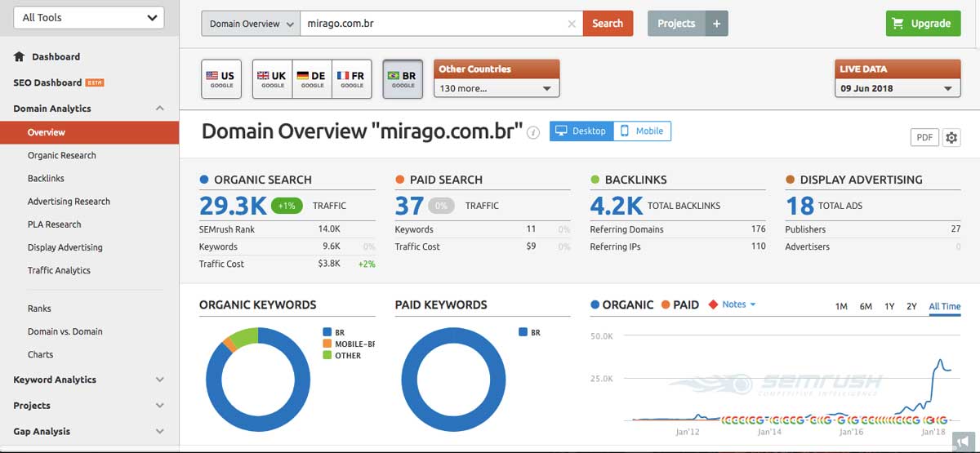
Task: Click the 37 paid traffic value
Action: 409,206
